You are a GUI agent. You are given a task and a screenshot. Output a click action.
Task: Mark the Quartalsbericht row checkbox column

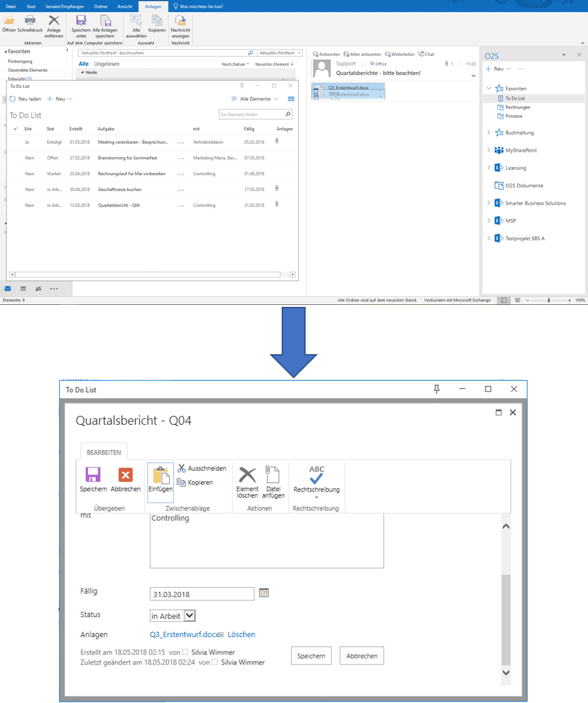coord(15,205)
